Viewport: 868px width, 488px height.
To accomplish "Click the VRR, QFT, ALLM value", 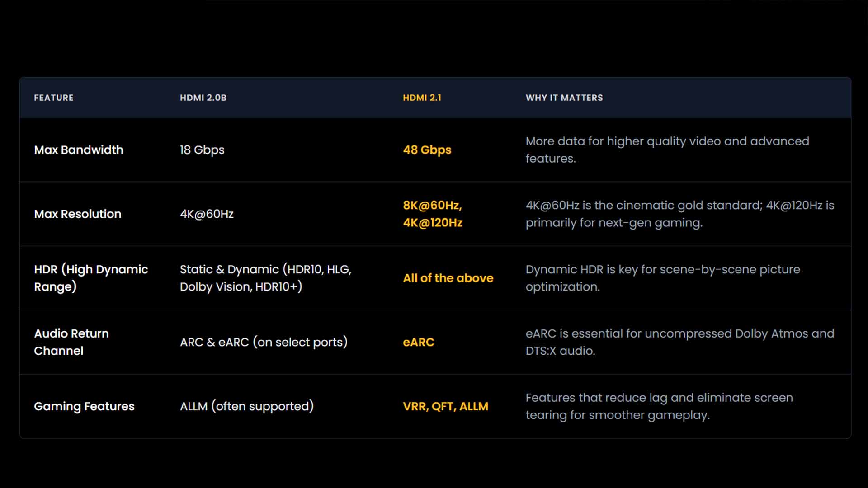I will pyautogui.click(x=445, y=407).
